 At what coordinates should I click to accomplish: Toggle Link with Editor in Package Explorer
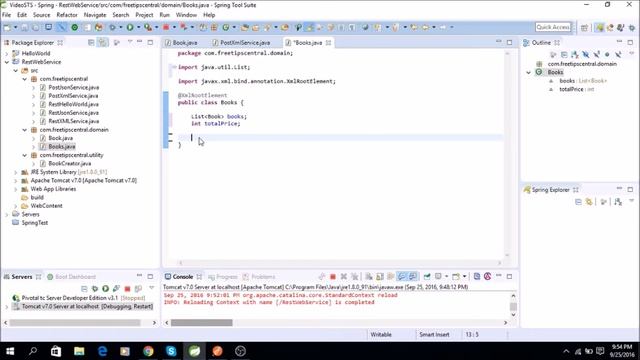102,42
